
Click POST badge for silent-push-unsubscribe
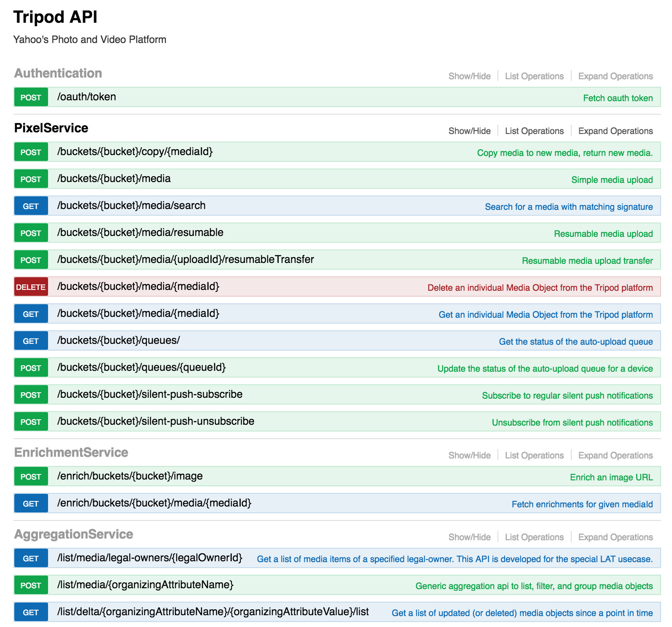pyautogui.click(x=31, y=422)
